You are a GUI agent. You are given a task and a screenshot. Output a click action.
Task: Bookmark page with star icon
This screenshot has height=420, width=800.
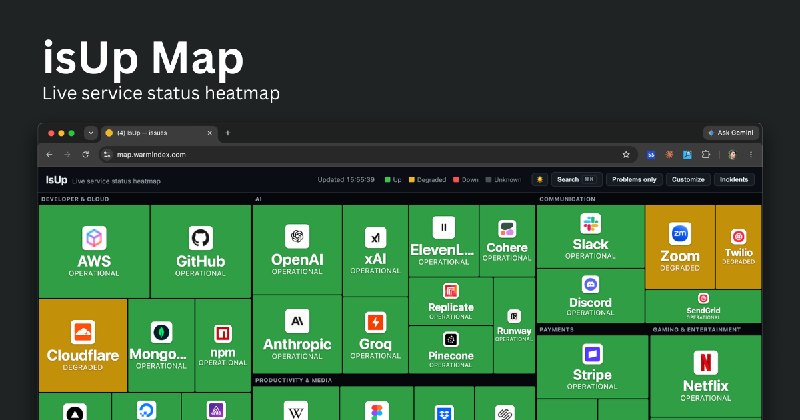tap(626, 155)
